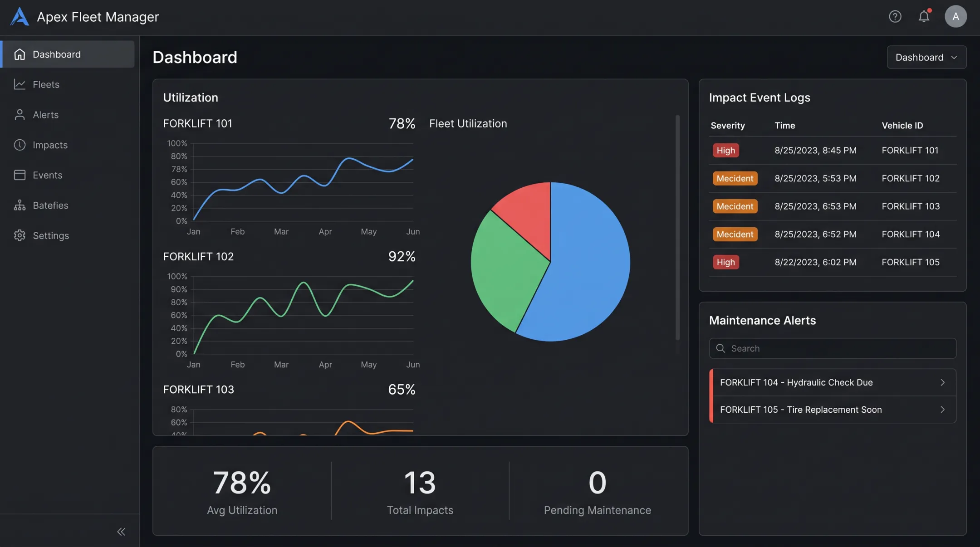Expand FORKLIFT 105 Tire Replacement Soon chevron
The image size is (980, 547).
pos(942,410)
